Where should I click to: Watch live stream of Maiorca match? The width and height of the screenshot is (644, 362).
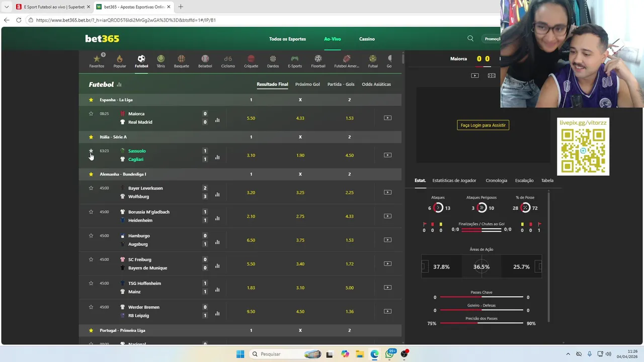387,118
